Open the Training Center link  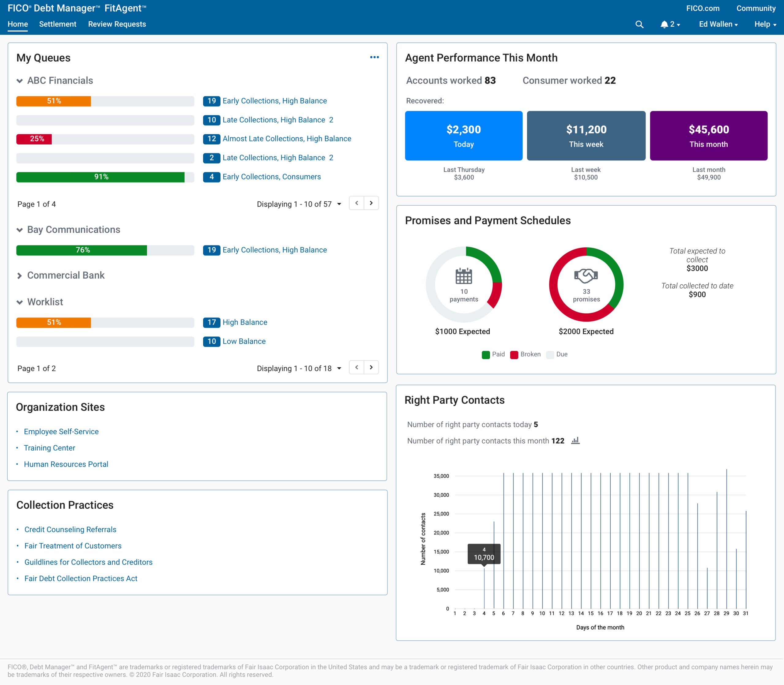coord(49,448)
